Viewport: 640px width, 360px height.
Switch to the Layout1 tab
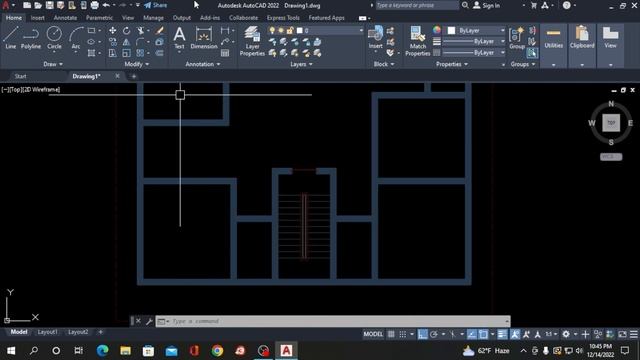(x=48, y=332)
